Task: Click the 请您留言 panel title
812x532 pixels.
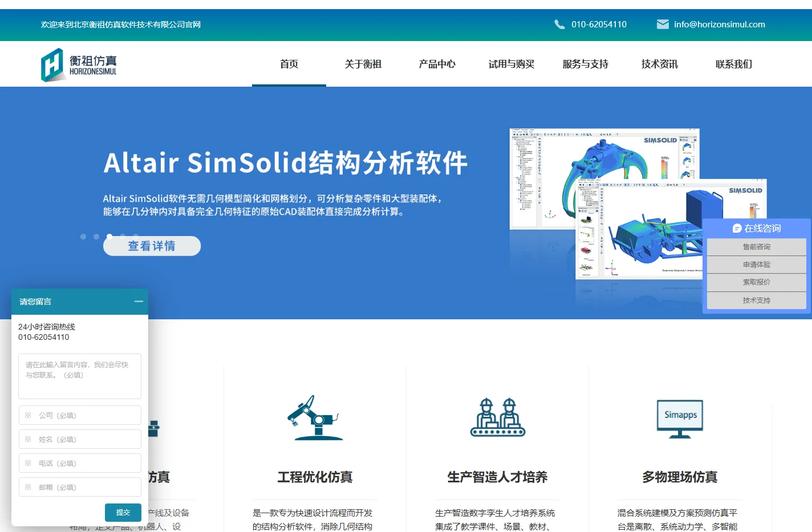Action: (x=35, y=302)
